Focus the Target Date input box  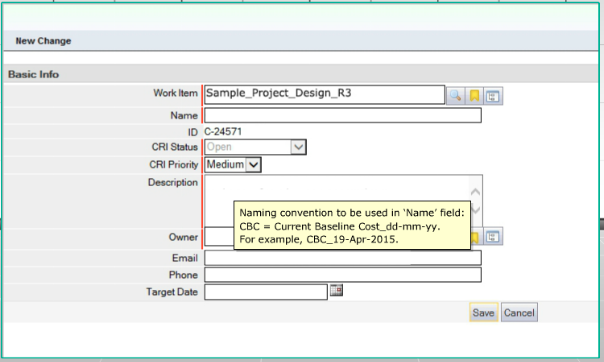click(266, 292)
